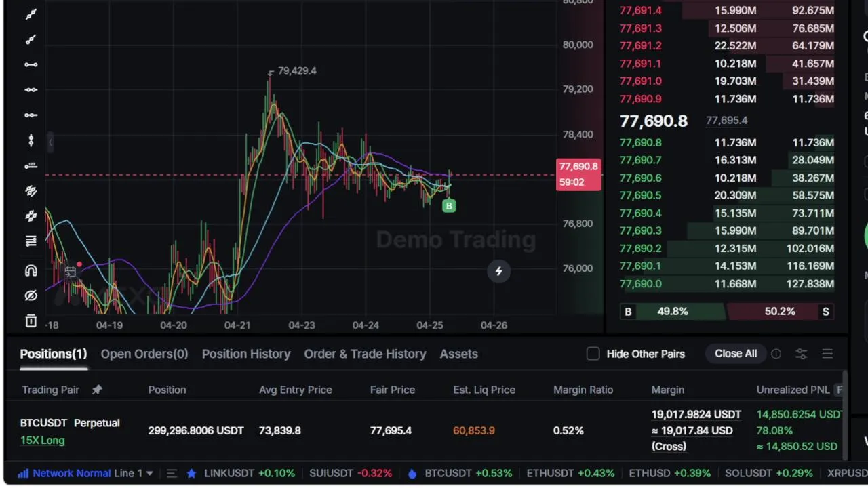Open the calendar event icon on chart
This screenshot has height=488, width=868.
point(70,272)
